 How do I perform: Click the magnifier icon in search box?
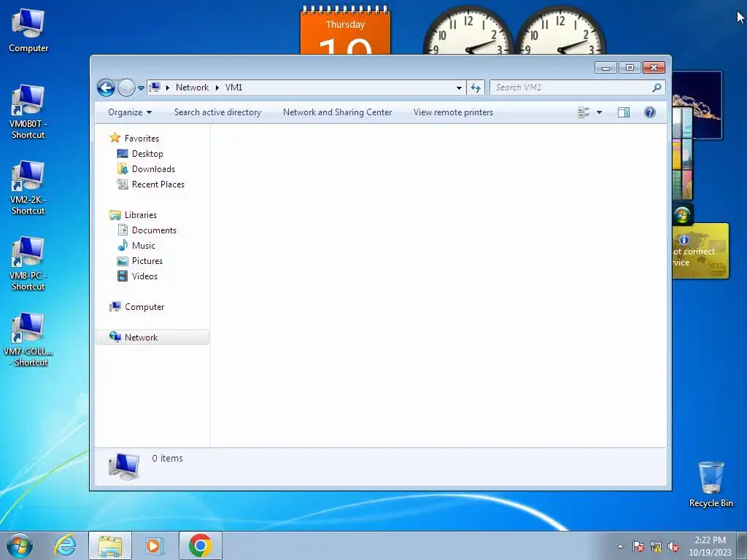click(657, 87)
